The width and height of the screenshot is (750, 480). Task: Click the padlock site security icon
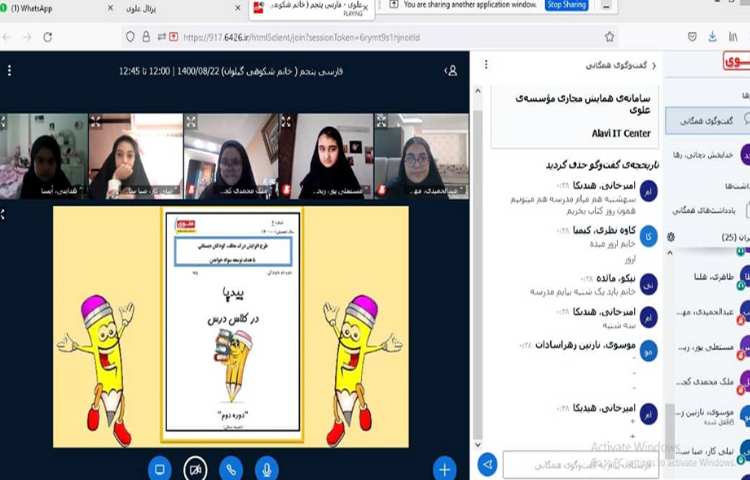pos(146,37)
